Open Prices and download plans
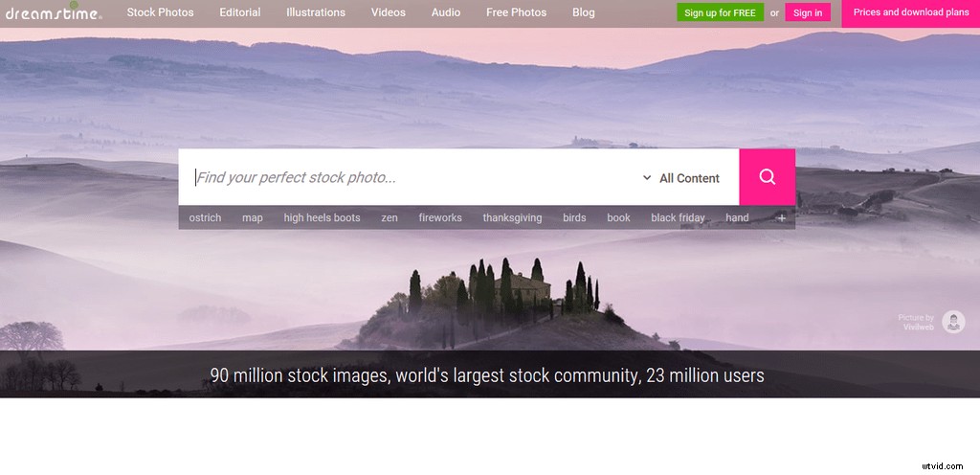This screenshot has width=980, height=475. 911,12
